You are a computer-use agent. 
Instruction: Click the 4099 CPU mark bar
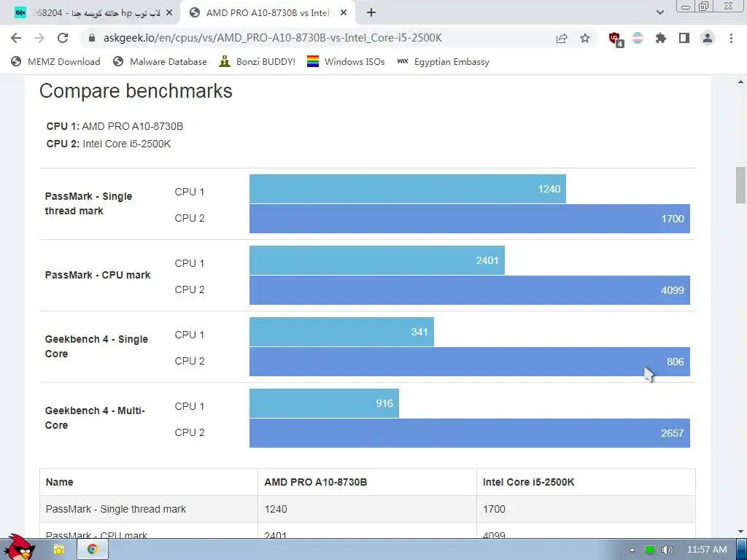tap(469, 290)
